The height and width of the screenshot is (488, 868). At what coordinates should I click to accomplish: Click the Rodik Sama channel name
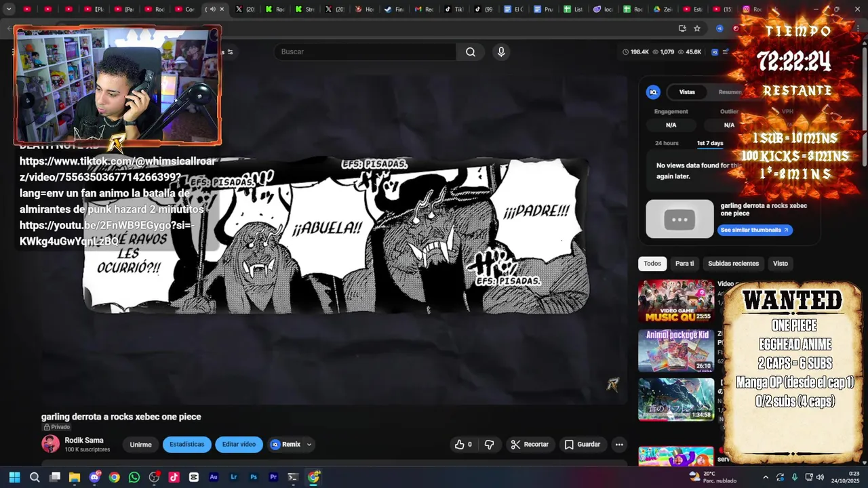point(84,441)
